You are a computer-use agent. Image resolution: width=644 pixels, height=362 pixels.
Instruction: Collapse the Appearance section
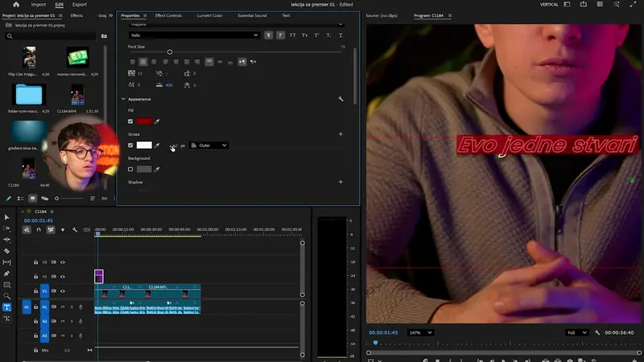click(123, 99)
